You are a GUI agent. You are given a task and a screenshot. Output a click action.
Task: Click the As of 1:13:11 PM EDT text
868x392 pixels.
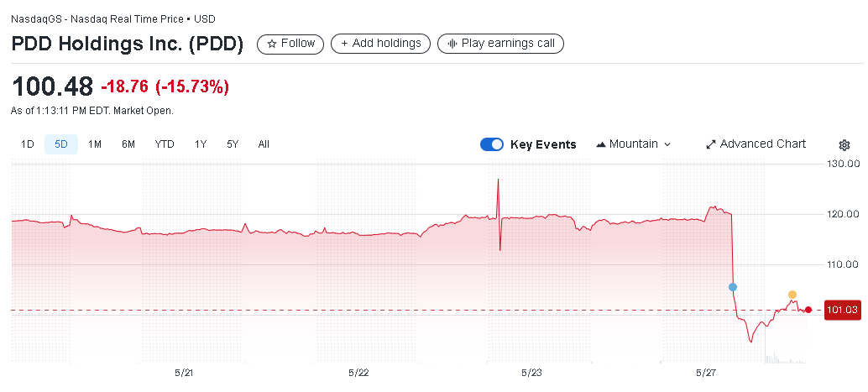click(x=92, y=111)
